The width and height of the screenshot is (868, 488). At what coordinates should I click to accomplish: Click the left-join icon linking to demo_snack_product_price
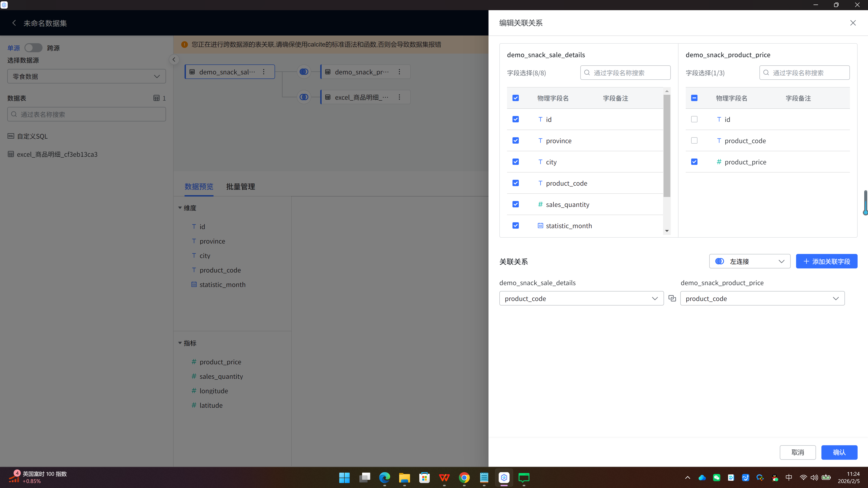click(x=304, y=72)
